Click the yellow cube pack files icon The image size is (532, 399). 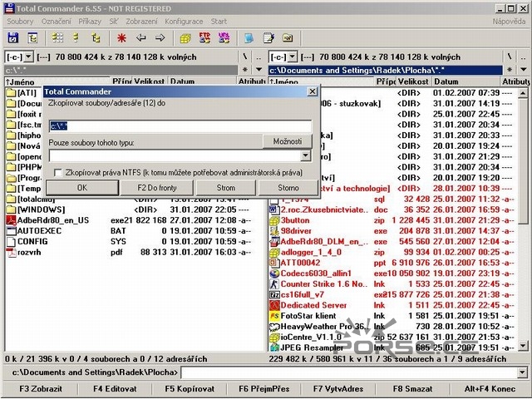(x=185, y=37)
